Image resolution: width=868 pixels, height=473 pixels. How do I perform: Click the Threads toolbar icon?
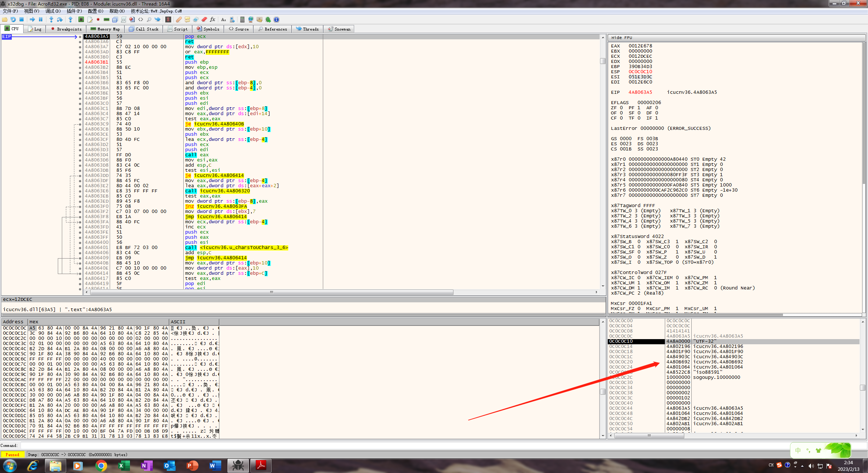click(x=158, y=19)
